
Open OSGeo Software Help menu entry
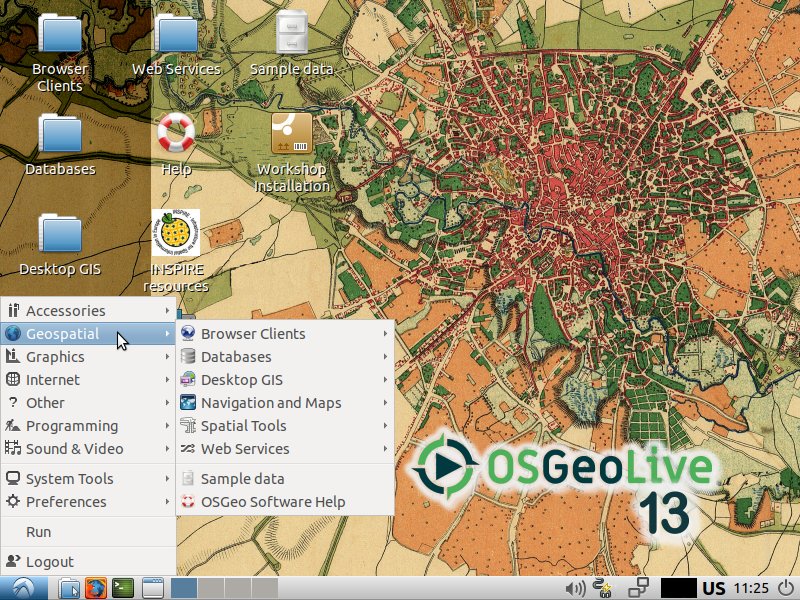(285, 501)
